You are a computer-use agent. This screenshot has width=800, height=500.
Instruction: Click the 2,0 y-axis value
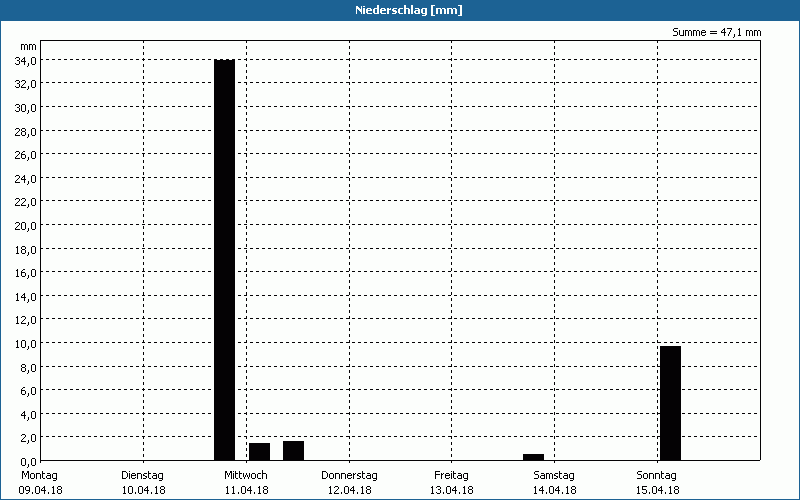pos(28,438)
